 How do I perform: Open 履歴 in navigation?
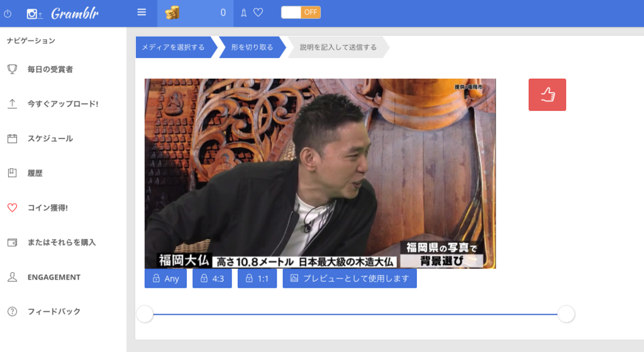pyautogui.click(x=35, y=173)
